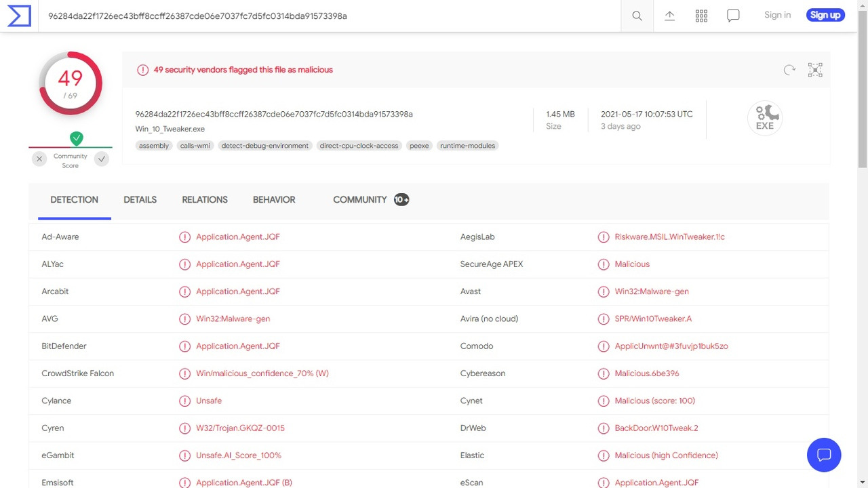The width and height of the screenshot is (868, 488).
Task: Click the detect-debug-environment tag
Action: click(264, 146)
